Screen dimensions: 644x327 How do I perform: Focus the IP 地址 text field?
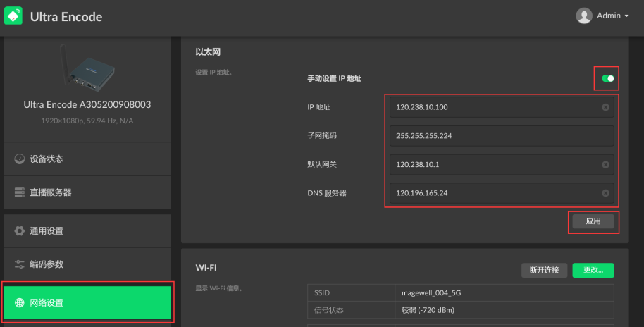(x=493, y=107)
